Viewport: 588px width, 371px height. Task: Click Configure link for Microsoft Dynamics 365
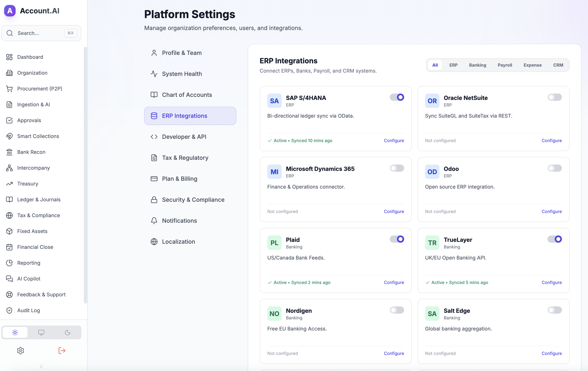click(x=394, y=211)
